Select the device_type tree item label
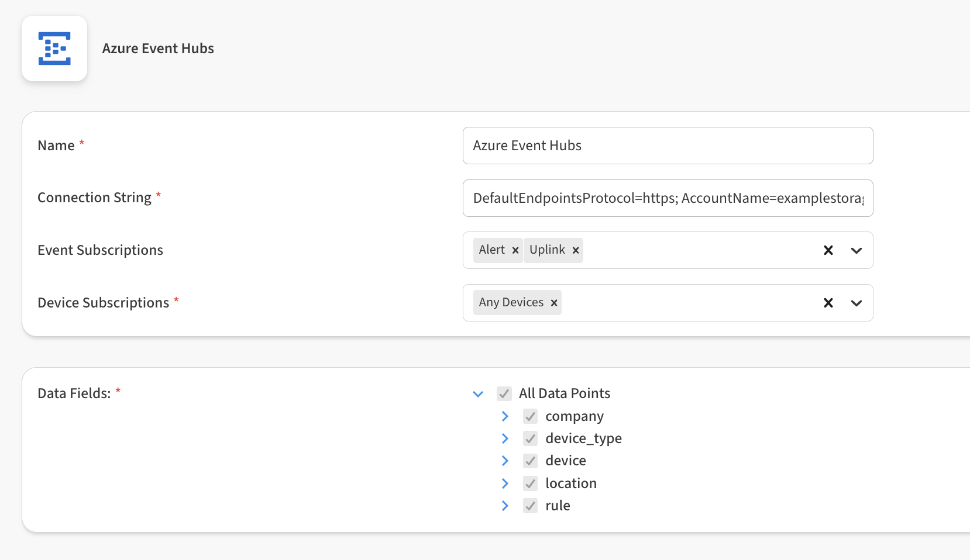 (584, 438)
